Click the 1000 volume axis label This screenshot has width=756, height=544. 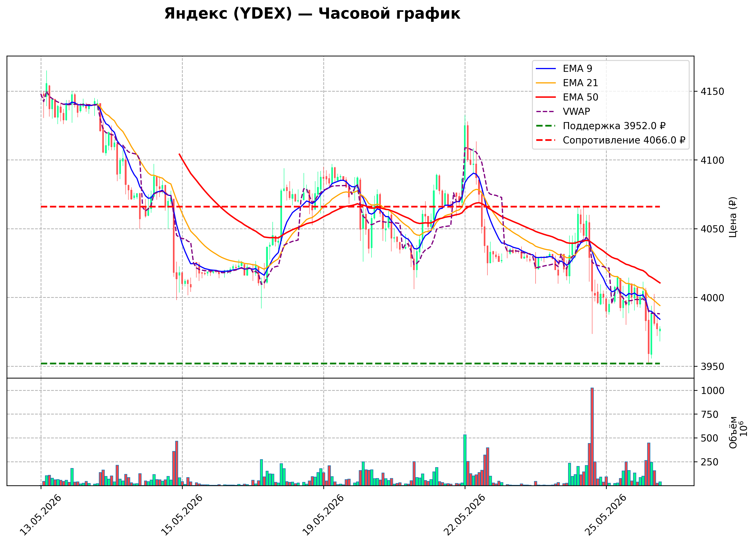click(x=712, y=391)
